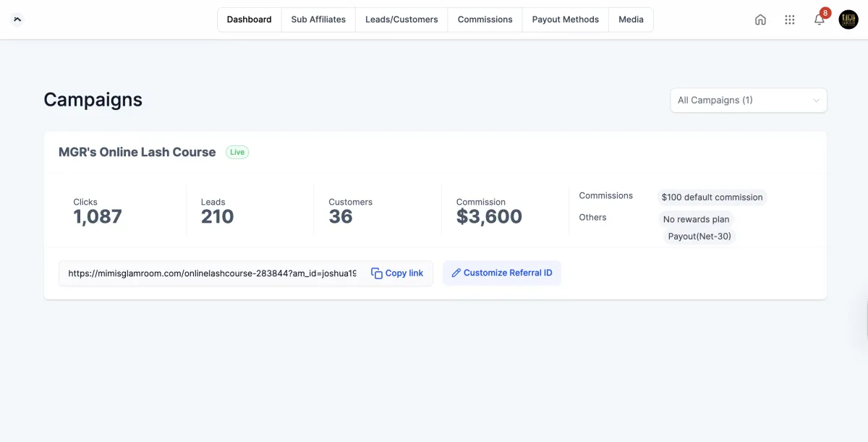Open the Payout Methods tab

(565, 20)
